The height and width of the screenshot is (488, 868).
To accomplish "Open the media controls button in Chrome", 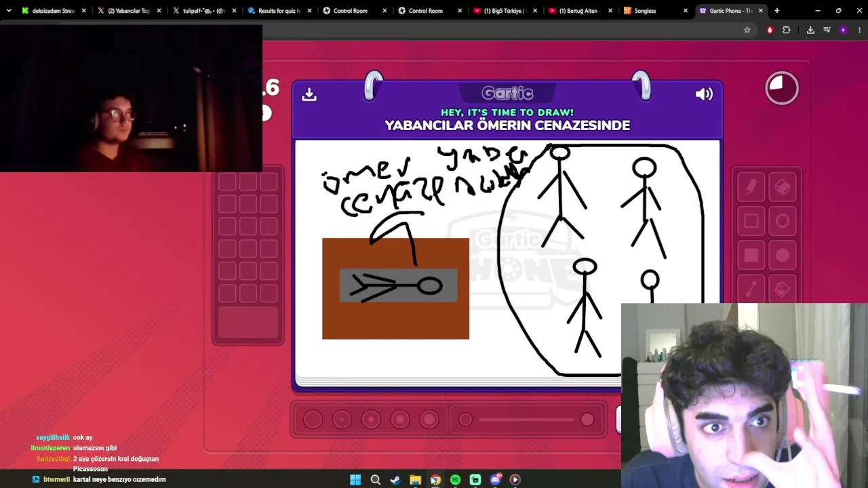I will point(827,30).
